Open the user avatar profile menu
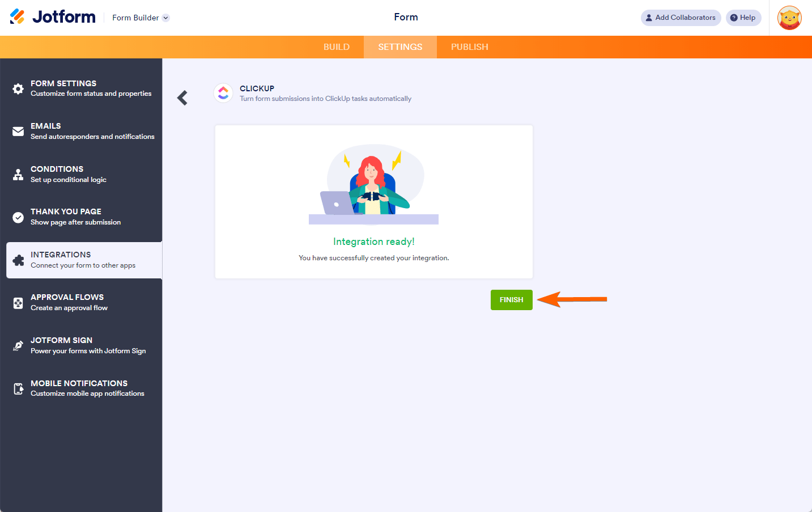This screenshot has width=812, height=512. point(789,18)
